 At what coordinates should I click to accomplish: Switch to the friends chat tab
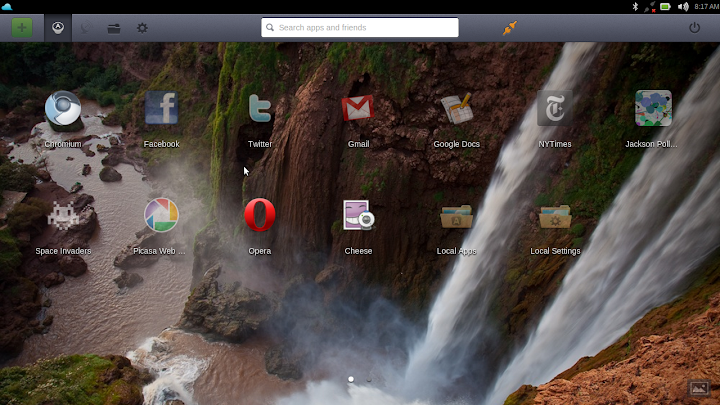click(86, 28)
